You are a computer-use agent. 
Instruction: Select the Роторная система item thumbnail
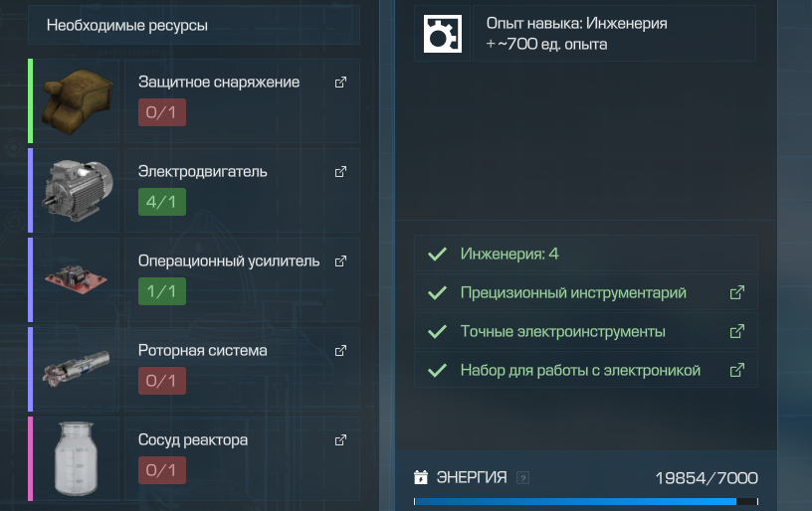(x=76, y=368)
